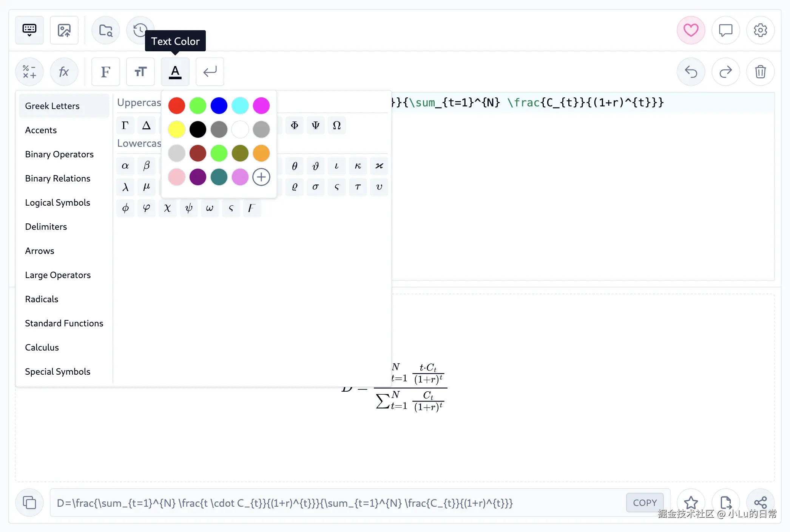This screenshot has height=532, width=790.
Task: Click the trash clear formula icon
Action: [760, 72]
